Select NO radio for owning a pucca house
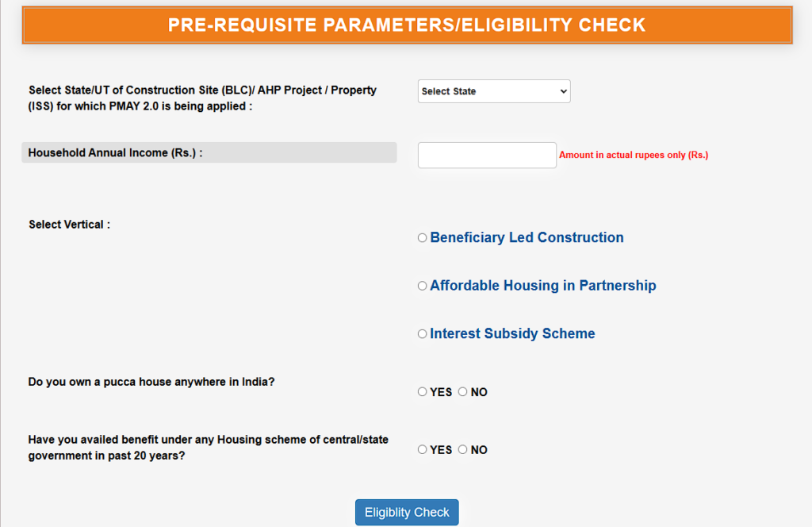The height and width of the screenshot is (527, 812). [x=462, y=392]
